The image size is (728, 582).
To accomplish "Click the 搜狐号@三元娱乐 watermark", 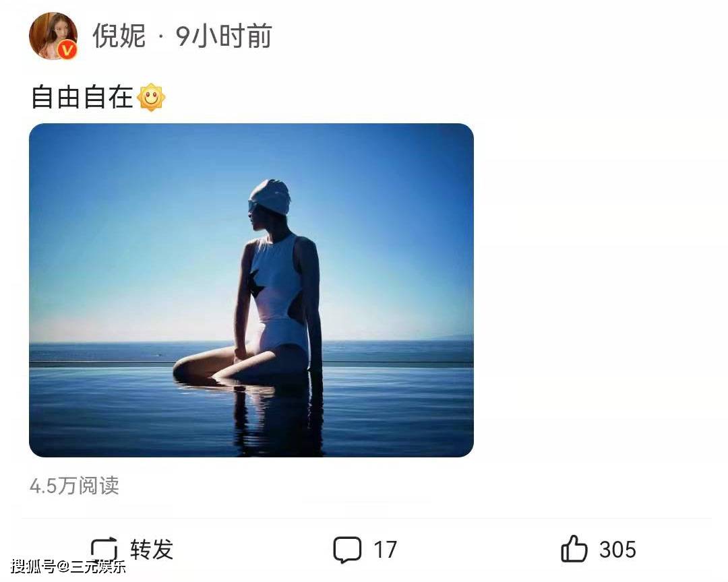I will tap(68, 567).
